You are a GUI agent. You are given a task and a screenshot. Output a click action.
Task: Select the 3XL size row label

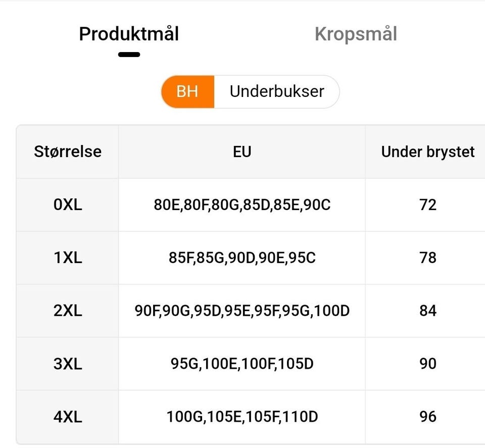pos(68,364)
